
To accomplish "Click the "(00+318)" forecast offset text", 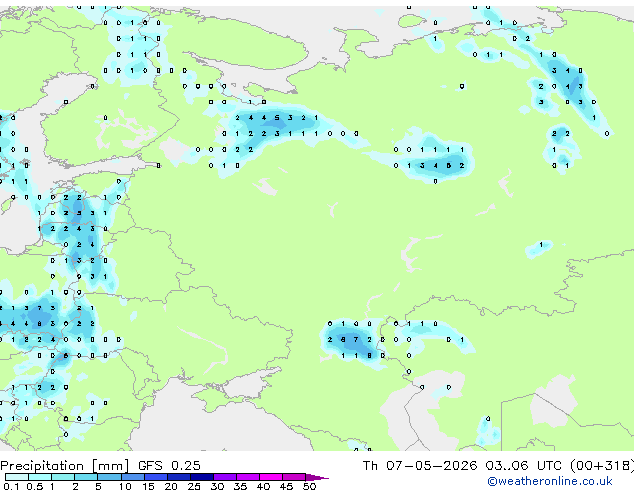I will 602,466.
